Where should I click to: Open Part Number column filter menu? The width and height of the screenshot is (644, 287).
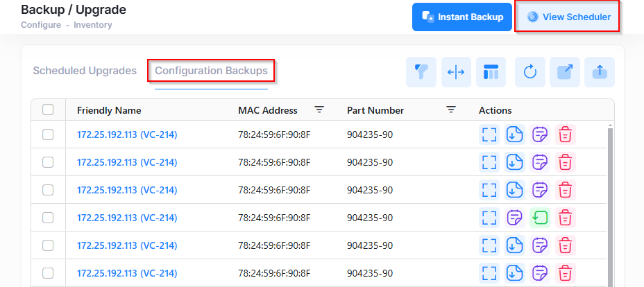point(451,110)
